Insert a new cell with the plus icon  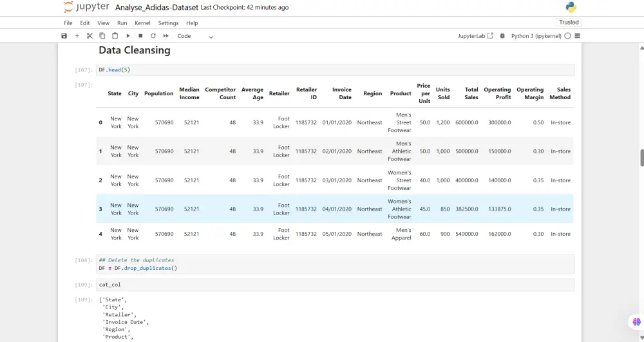pos(77,35)
